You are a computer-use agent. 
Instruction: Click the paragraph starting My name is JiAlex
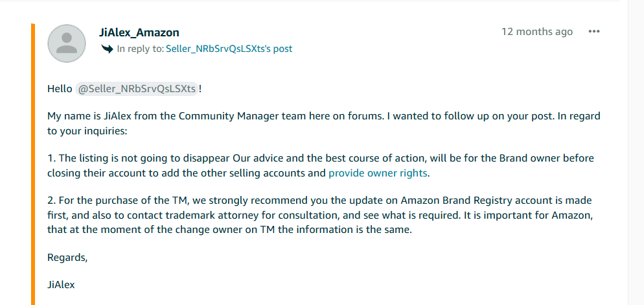(x=324, y=124)
